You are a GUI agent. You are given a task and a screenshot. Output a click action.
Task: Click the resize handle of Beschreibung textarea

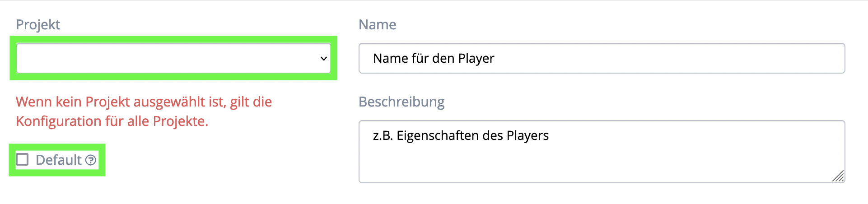838,176
